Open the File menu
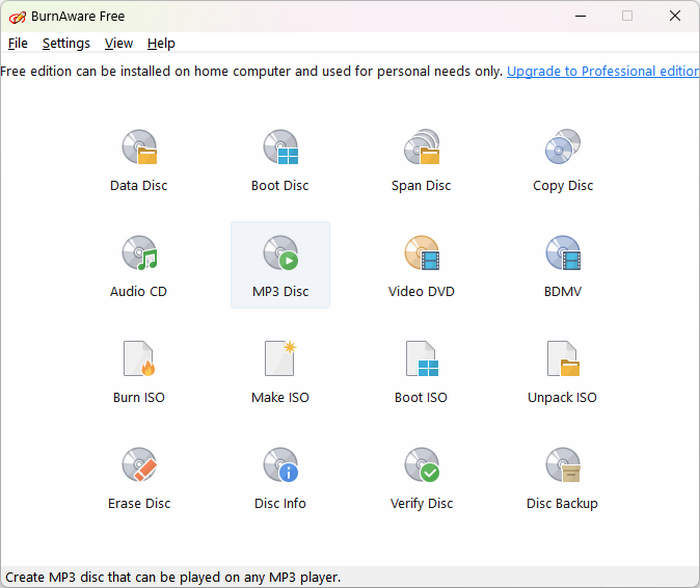The height and width of the screenshot is (588, 700). pos(18,43)
